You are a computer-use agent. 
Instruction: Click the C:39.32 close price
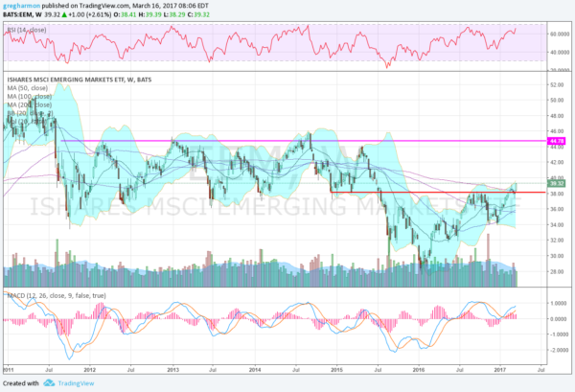click(x=198, y=14)
